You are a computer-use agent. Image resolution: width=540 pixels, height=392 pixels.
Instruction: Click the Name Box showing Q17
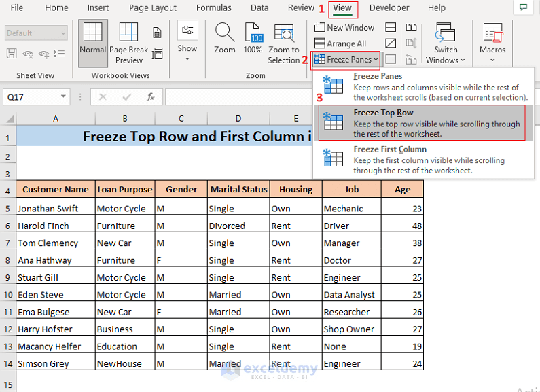(x=32, y=96)
